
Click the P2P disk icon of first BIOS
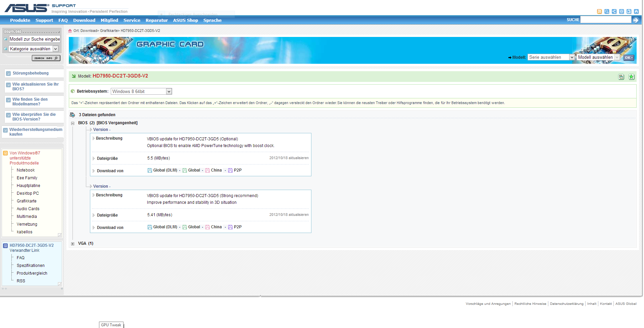(230, 171)
